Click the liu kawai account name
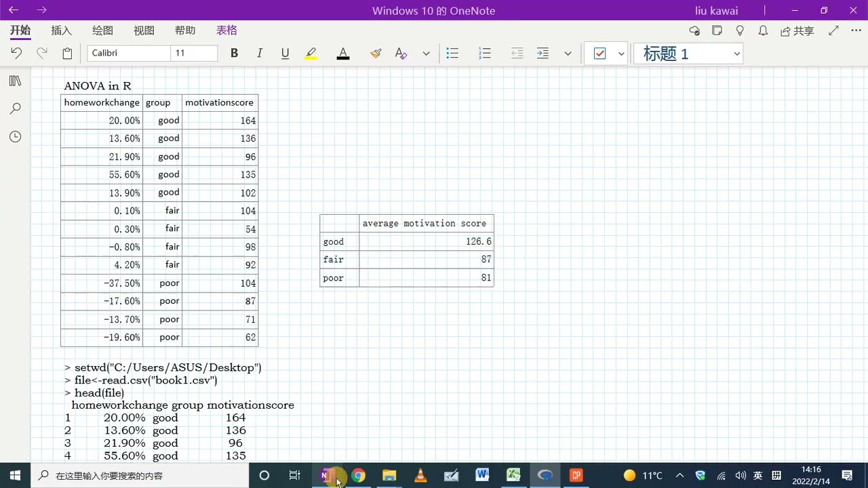 (x=717, y=11)
